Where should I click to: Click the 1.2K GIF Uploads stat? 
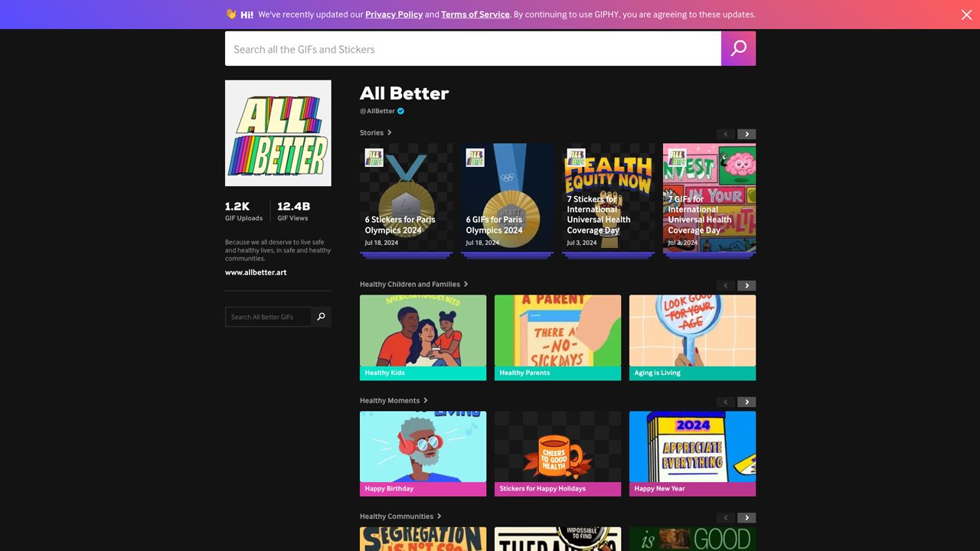coord(243,211)
